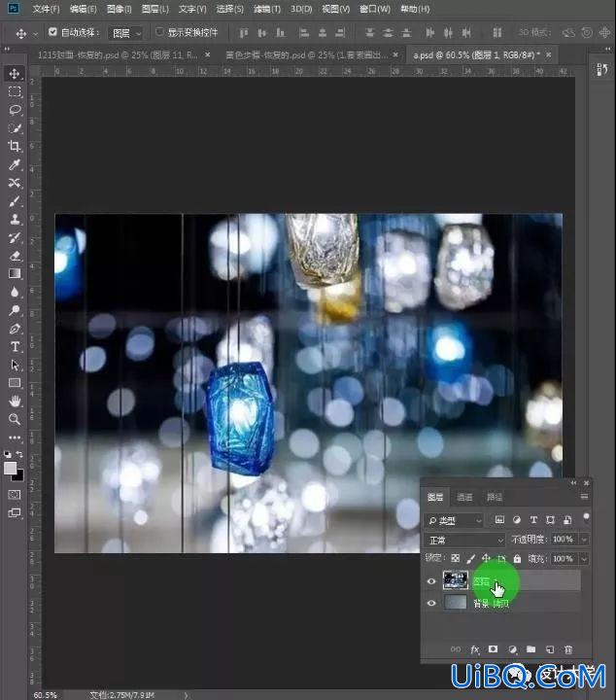Toggle Quick Mask mode icon
The height and width of the screenshot is (700, 616).
15,494
